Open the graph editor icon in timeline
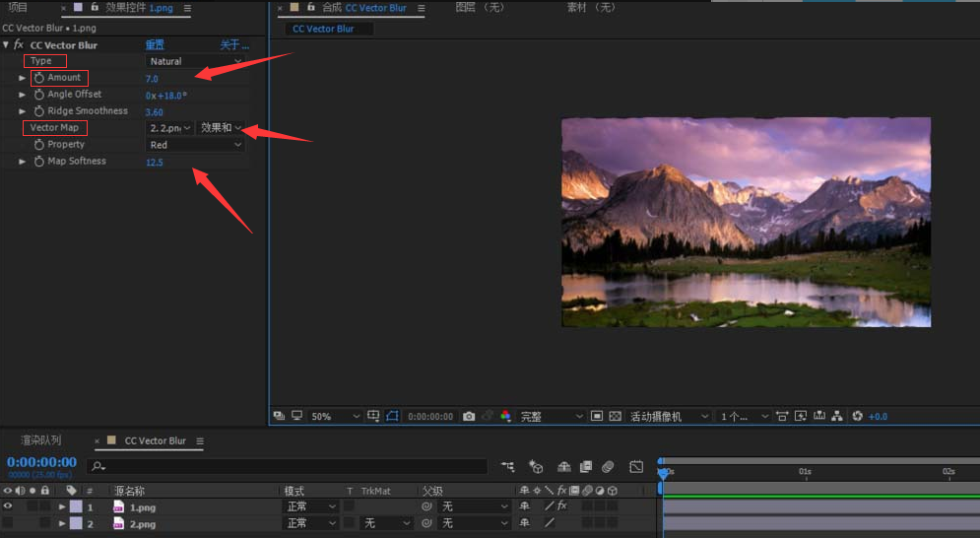 pos(636,467)
